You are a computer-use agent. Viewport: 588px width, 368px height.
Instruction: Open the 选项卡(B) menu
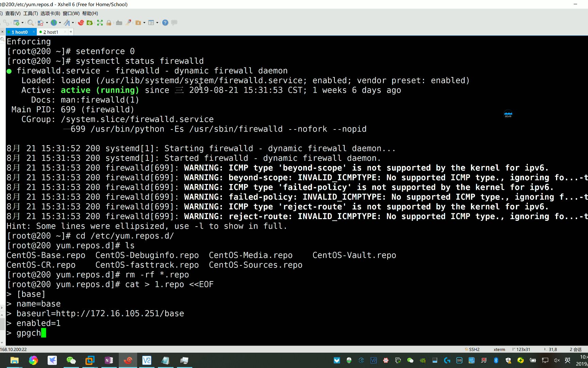coord(50,14)
